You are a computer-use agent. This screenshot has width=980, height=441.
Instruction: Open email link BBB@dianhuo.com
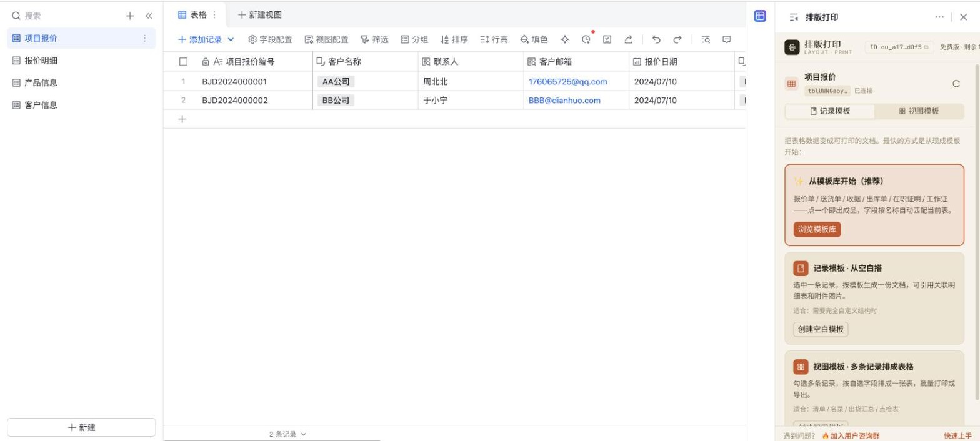[564, 100]
